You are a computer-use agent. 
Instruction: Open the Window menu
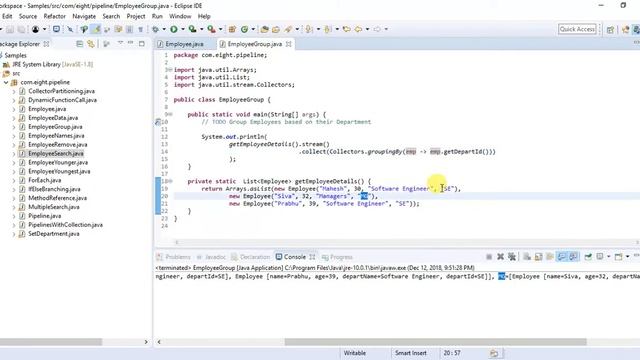[x=180, y=16]
